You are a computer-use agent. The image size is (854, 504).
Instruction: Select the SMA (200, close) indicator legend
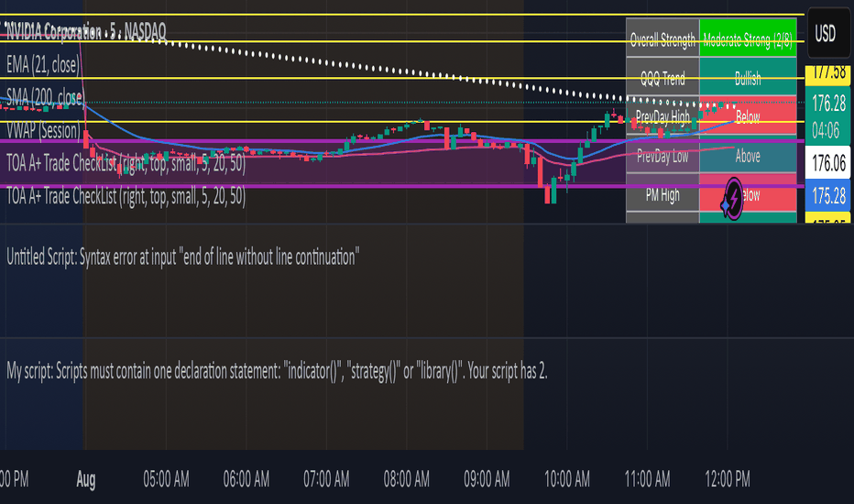45,97
